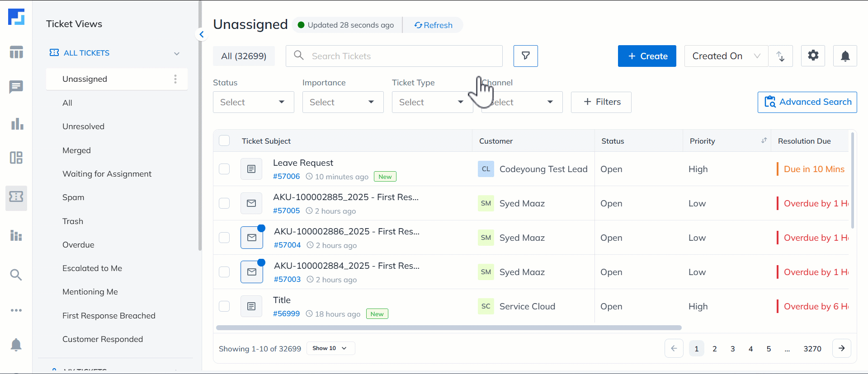
Task: Click the filter funnel icon
Action: pyautogui.click(x=525, y=56)
